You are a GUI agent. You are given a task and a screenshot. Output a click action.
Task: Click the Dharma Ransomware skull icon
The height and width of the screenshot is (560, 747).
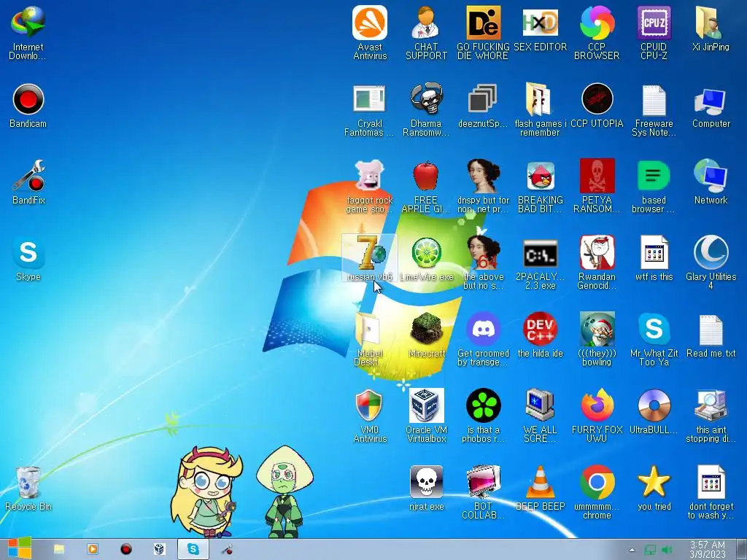[x=426, y=110]
